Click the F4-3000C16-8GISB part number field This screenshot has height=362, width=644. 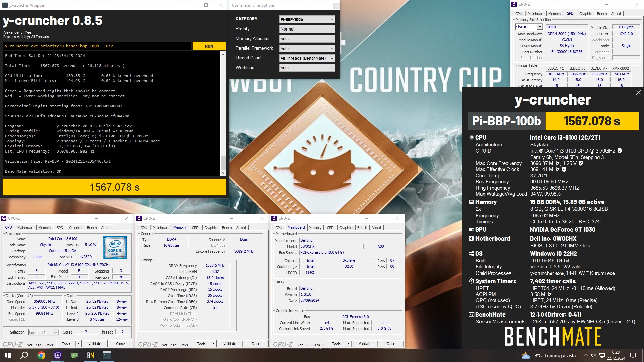pyautogui.click(x=567, y=52)
